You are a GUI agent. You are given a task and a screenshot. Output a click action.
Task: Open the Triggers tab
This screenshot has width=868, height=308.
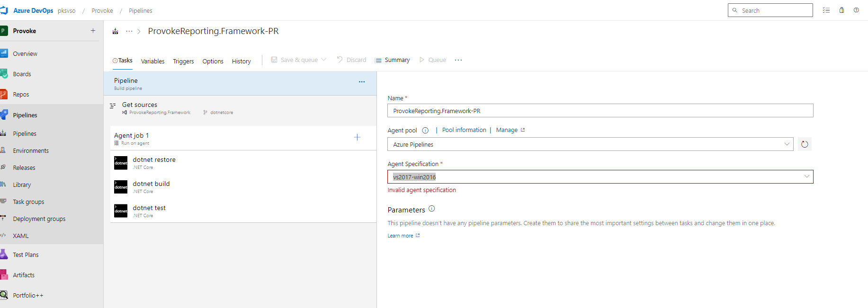(183, 61)
